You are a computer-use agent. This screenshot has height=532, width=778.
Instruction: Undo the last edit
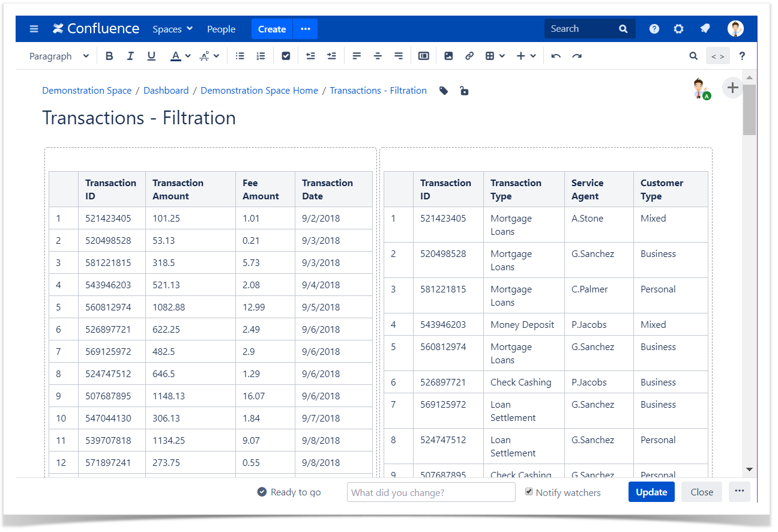pos(556,56)
